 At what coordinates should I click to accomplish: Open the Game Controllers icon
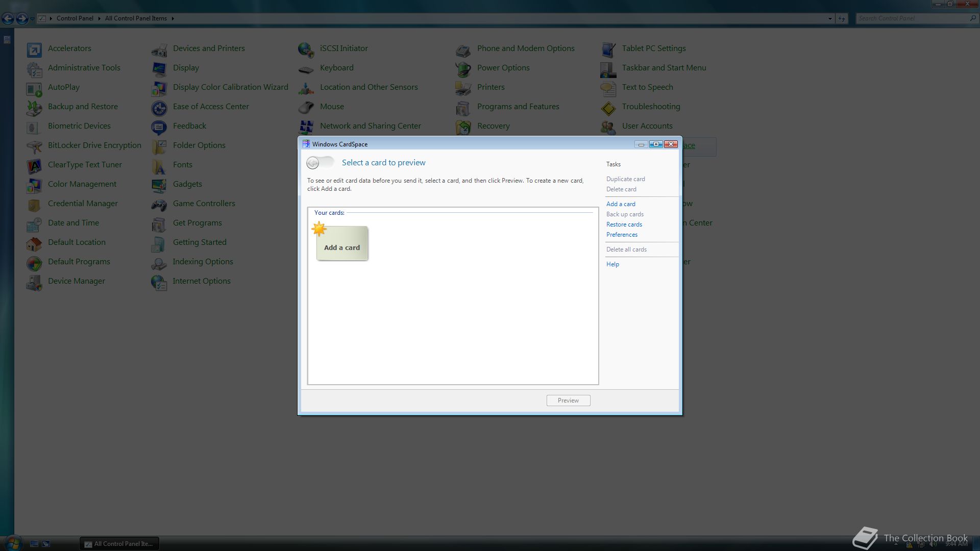(159, 205)
